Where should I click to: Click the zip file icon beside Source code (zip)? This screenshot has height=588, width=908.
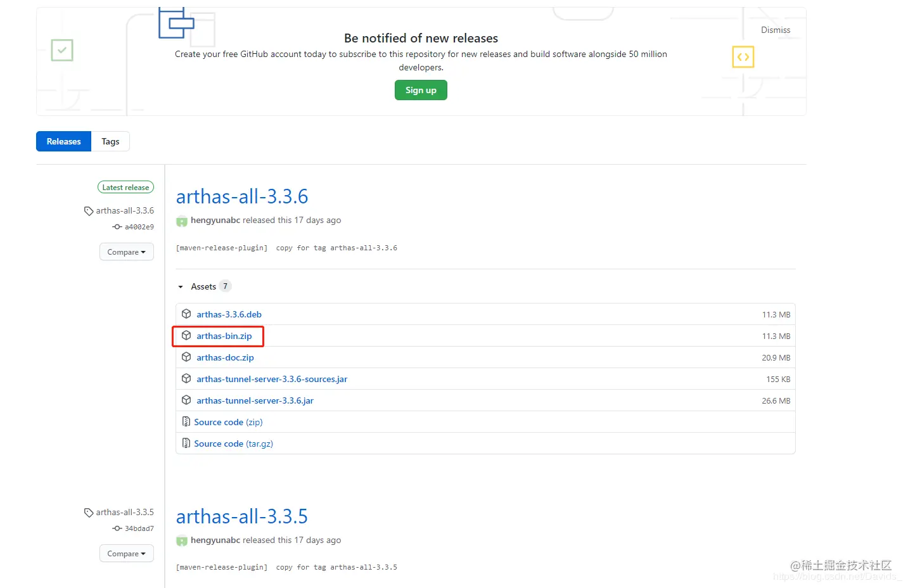point(186,421)
